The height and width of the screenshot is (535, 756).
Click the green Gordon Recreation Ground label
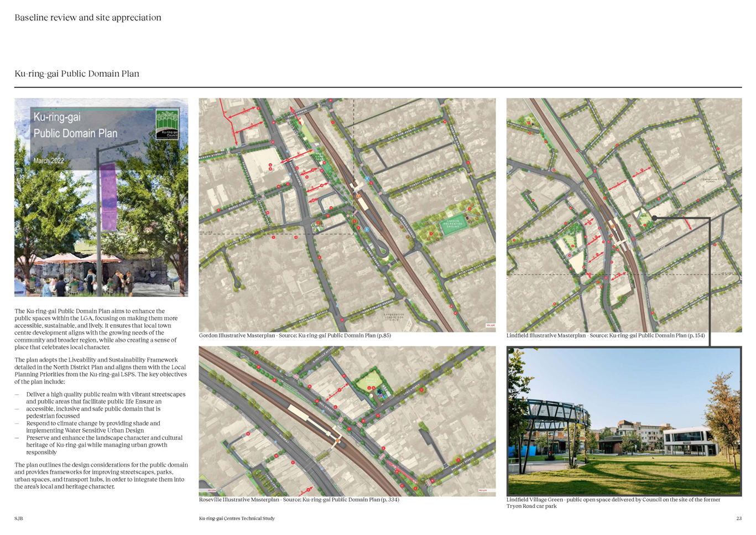click(453, 224)
